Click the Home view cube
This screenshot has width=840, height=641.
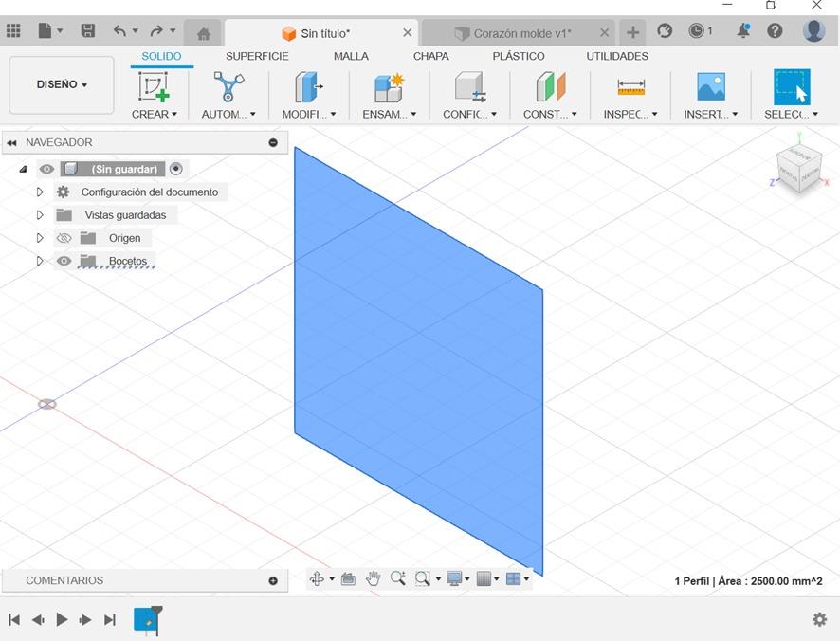tap(798, 170)
